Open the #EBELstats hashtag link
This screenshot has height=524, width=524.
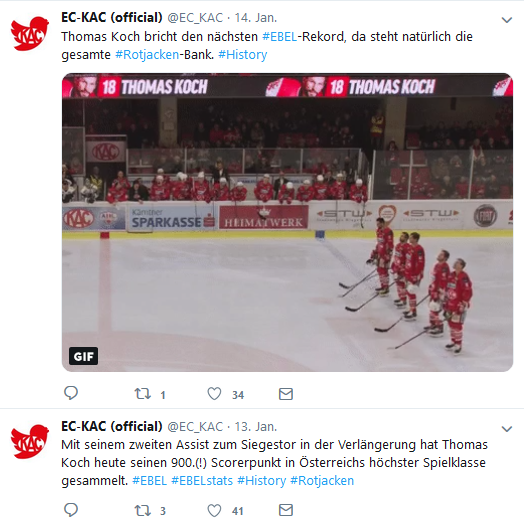tap(202, 481)
